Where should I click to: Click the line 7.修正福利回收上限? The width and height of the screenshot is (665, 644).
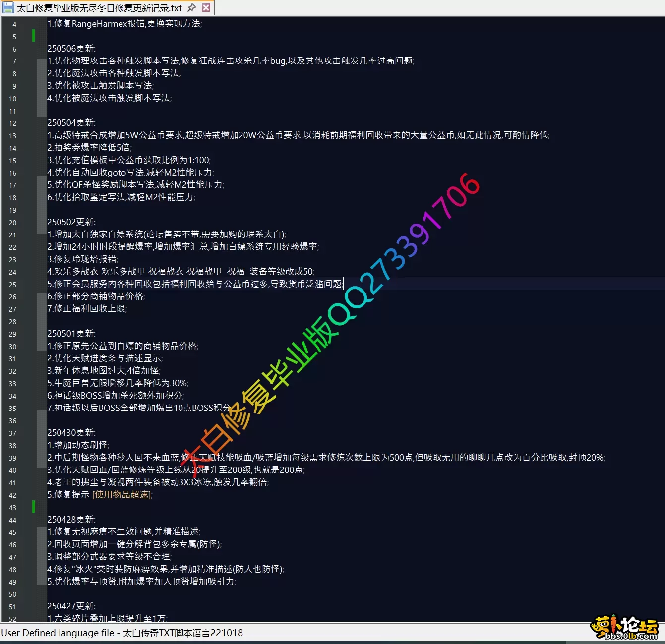click(87, 309)
